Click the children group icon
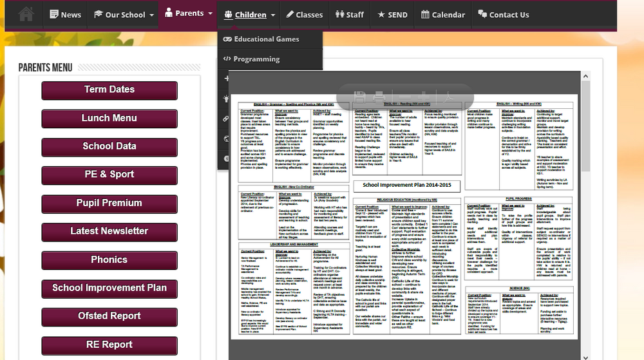 tap(229, 15)
